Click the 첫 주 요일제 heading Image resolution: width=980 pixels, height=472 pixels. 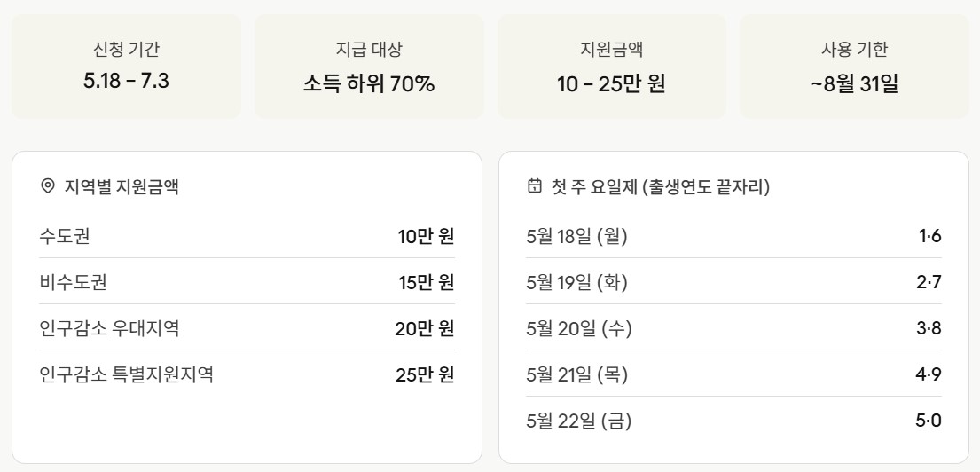(660, 186)
